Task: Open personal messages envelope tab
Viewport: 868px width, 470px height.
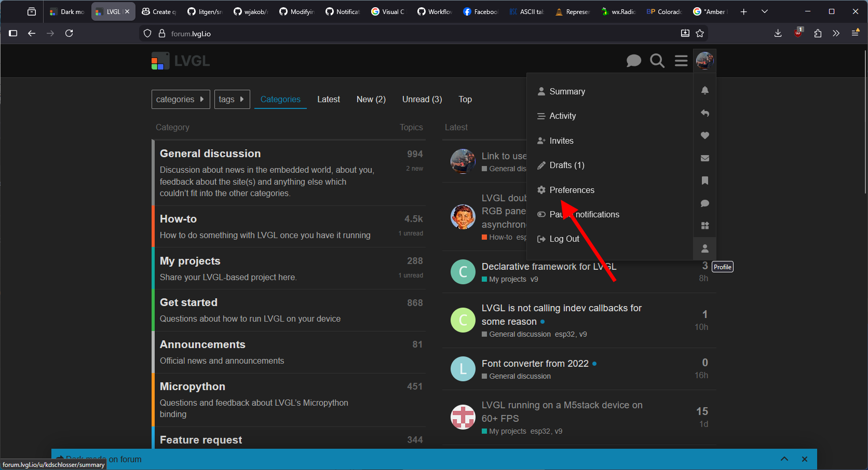Action: 704,158
